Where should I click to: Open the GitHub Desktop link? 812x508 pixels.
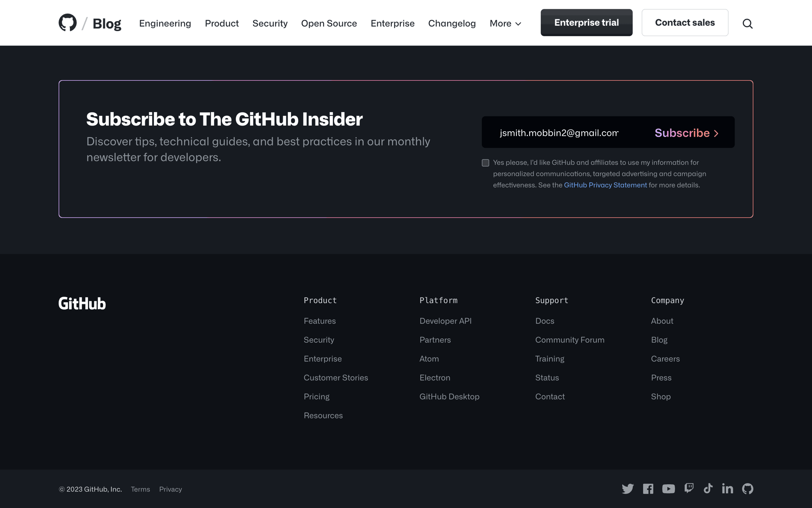point(449,397)
